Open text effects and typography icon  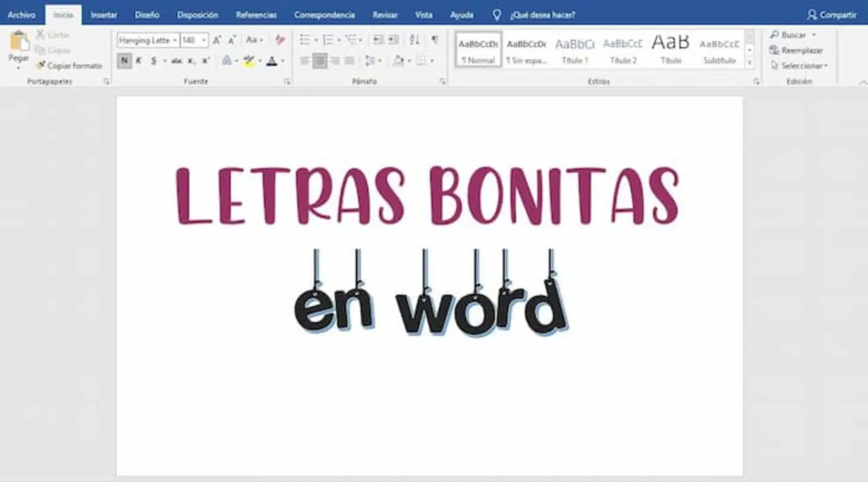[x=227, y=61]
